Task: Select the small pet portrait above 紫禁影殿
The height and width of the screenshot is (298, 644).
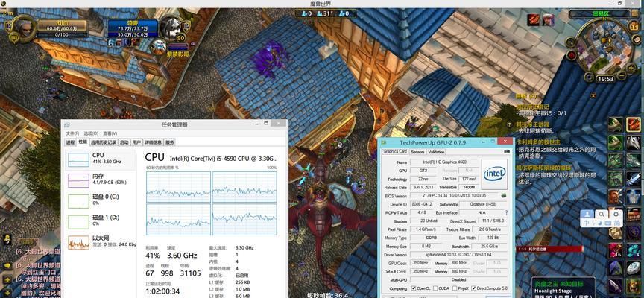Action: (158, 47)
